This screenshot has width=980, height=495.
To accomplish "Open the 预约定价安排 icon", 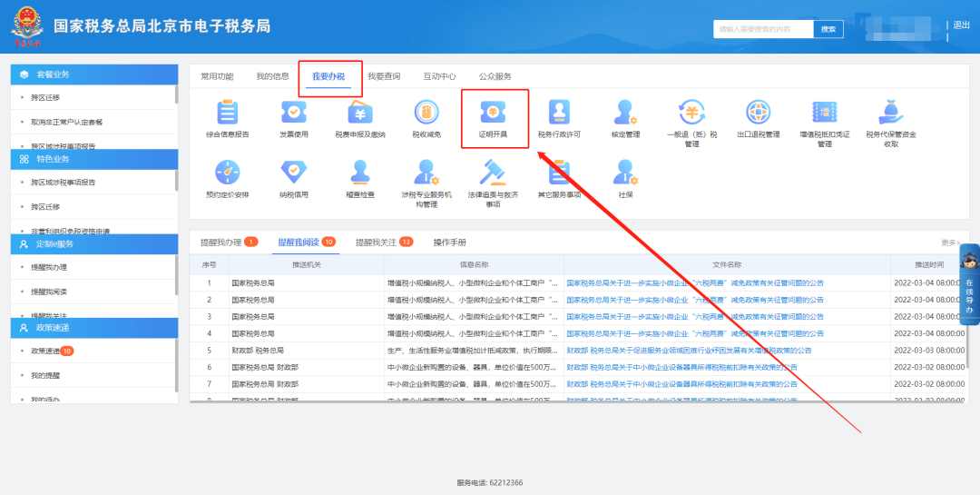I will click(x=228, y=172).
